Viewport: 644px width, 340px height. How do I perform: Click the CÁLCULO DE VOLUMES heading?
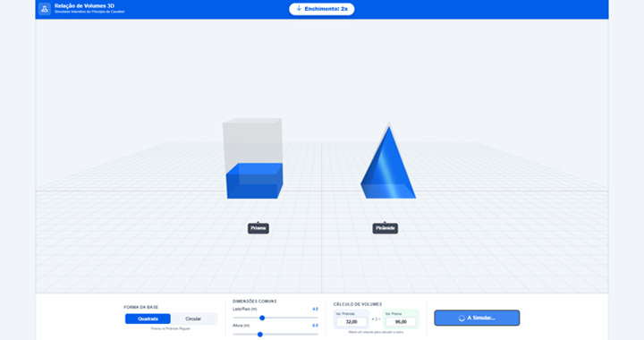pos(358,304)
